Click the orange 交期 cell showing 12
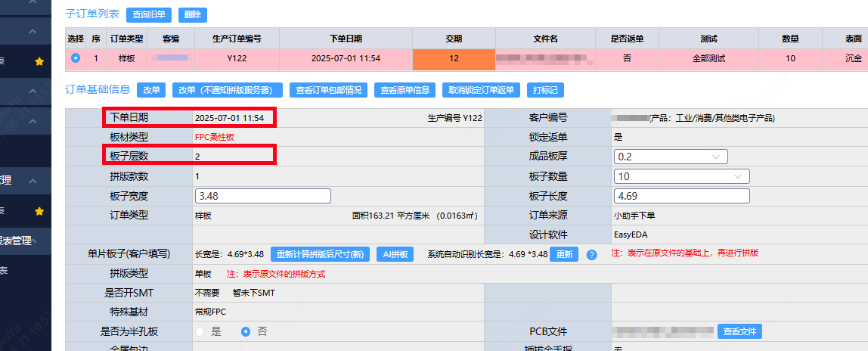Image resolution: width=868 pixels, height=351 pixels. click(x=454, y=57)
